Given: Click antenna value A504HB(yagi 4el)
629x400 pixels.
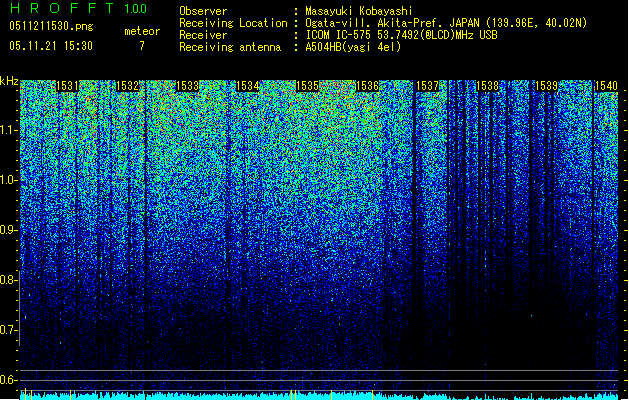Looking at the screenshot, I should (353, 47).
